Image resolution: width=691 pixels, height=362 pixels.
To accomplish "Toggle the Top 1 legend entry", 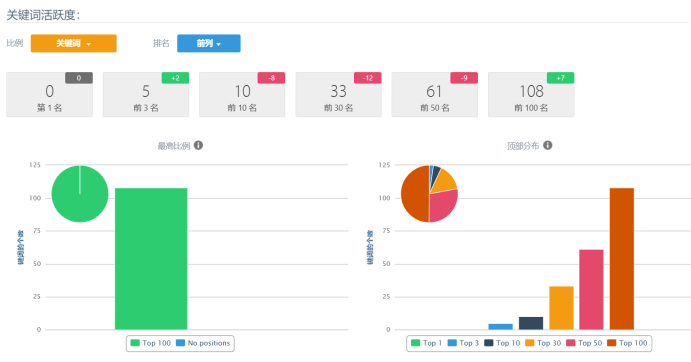I will (x=426, y=343).
